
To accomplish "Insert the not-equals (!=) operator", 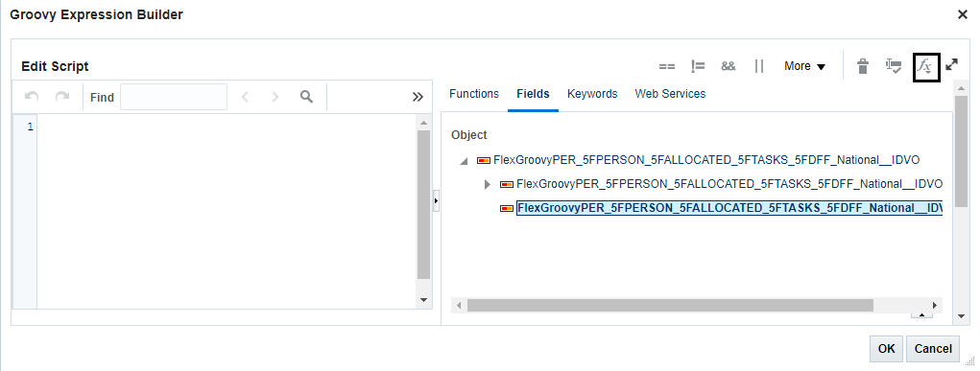I will coord(698,66).
